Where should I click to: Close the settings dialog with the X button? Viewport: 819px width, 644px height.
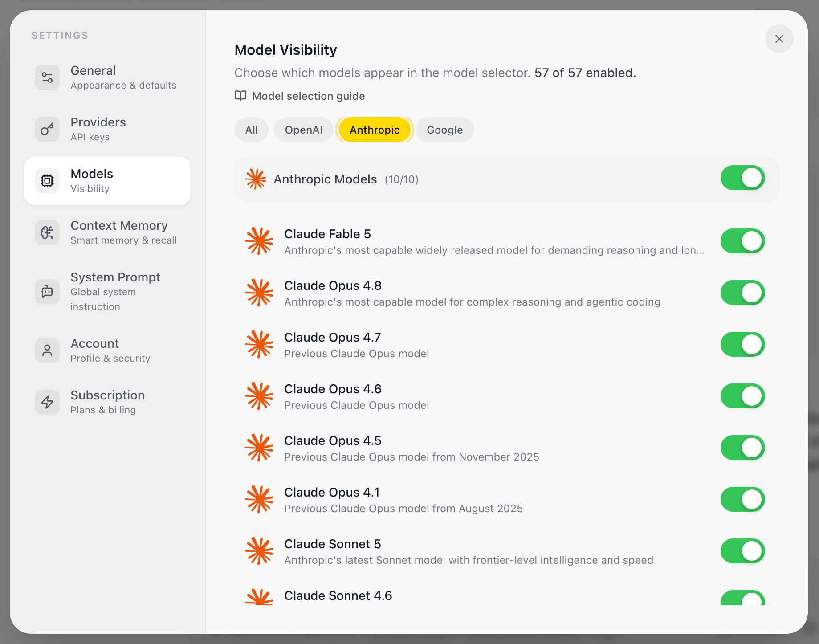[x=779, y=39]
